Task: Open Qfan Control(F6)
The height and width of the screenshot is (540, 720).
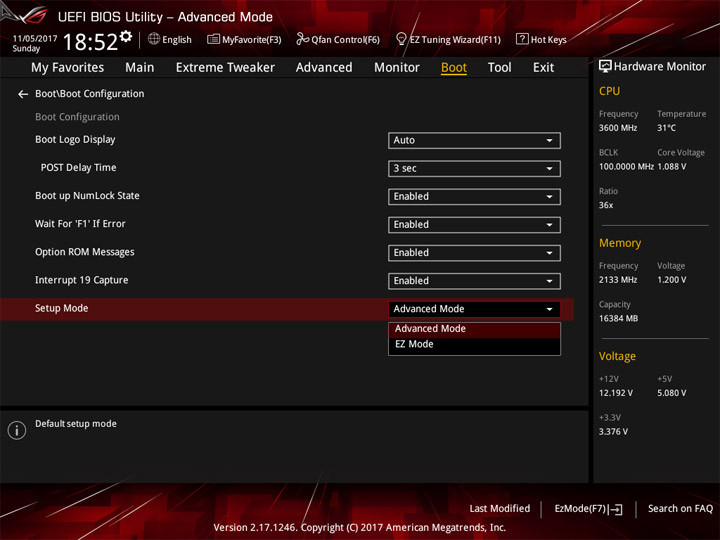Action: [338, 39]
